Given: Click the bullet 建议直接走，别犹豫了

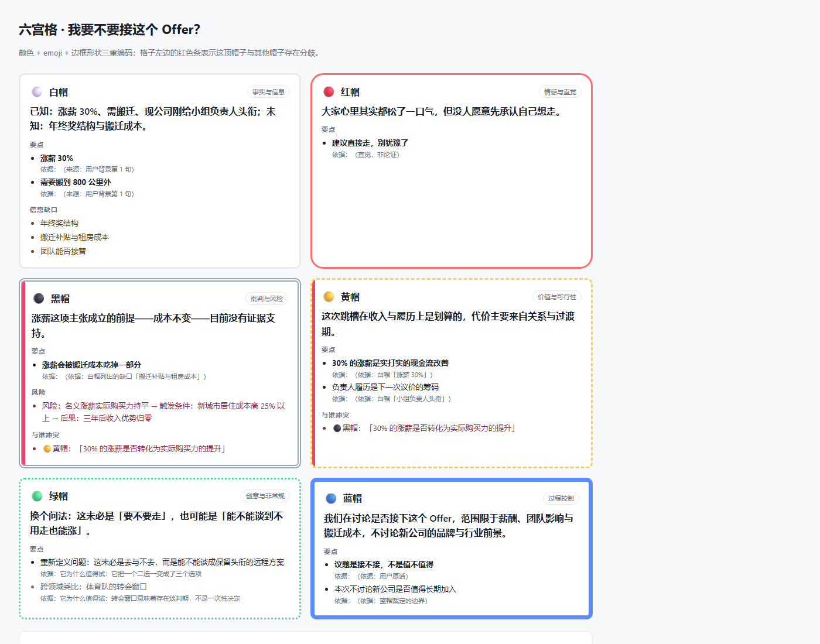Looking at the screenshot, I should [x=370, y=143].
